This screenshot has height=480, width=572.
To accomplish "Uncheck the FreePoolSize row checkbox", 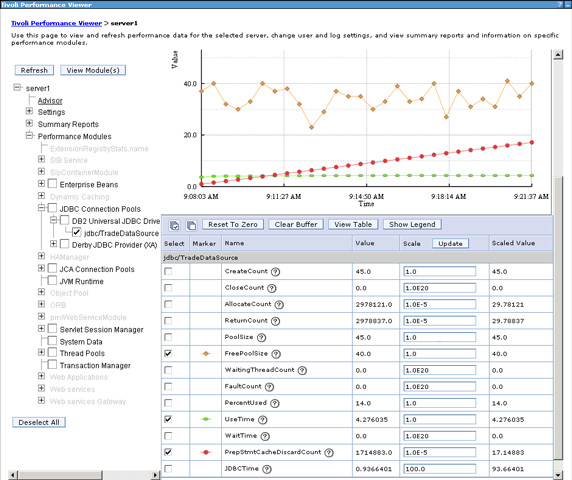I will [x=168, y=353].
